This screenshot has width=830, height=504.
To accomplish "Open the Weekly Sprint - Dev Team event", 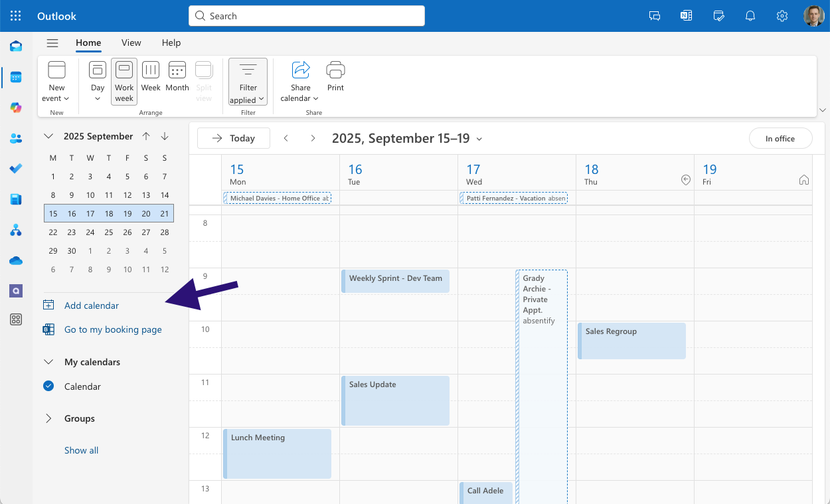I will pyautogui.click(x=395, y=281).
